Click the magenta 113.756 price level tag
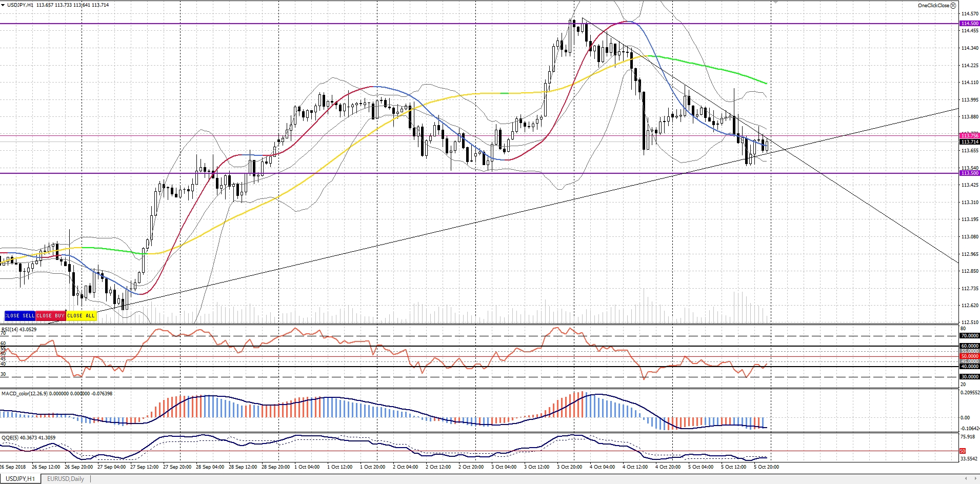Screen dimensions: 980x484 (x=969, y=136)
